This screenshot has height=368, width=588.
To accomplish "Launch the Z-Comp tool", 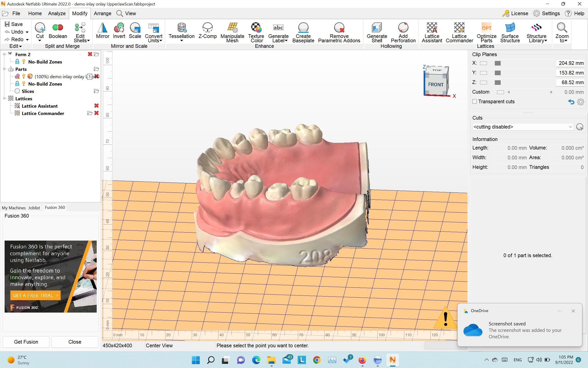I will [x=207, y=30].
